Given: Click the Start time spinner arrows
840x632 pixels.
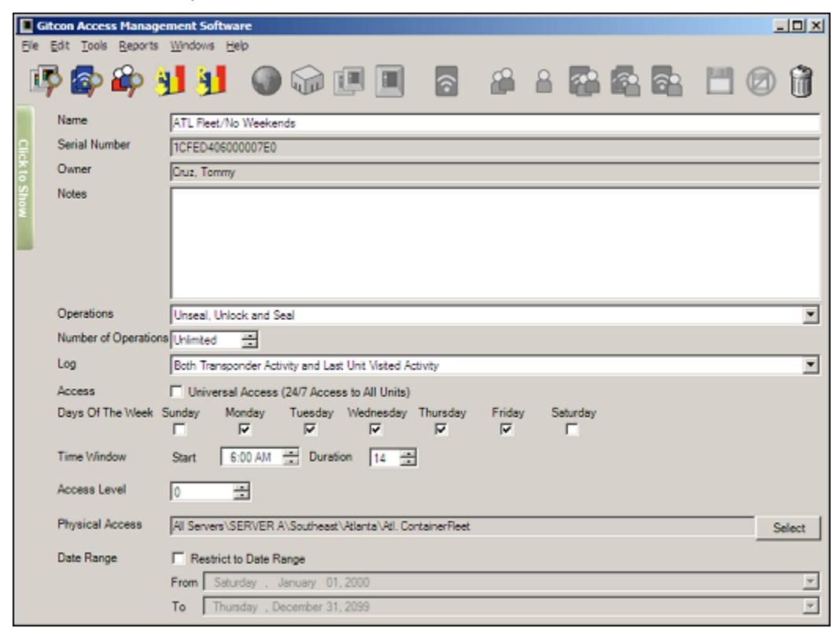Looking at the screenshot, I should point(291,457).
